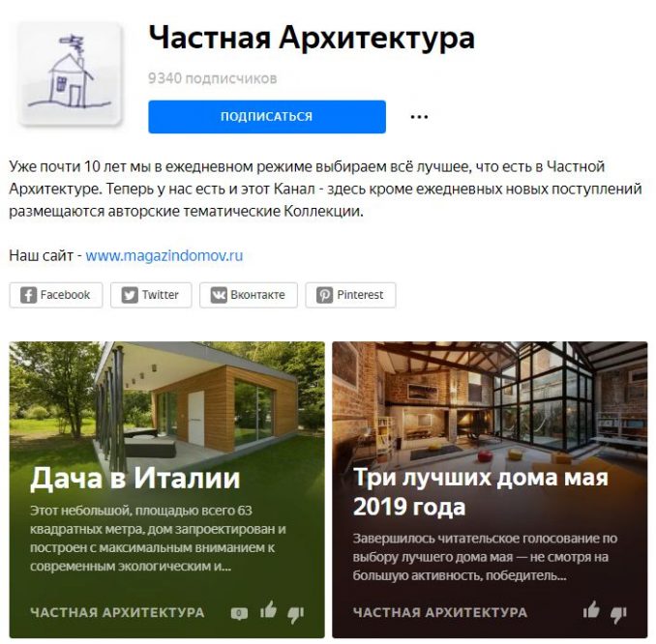656x644 pixels.
Task: Dislike the Дача в Италии article
Action: [x=295, y=614]
